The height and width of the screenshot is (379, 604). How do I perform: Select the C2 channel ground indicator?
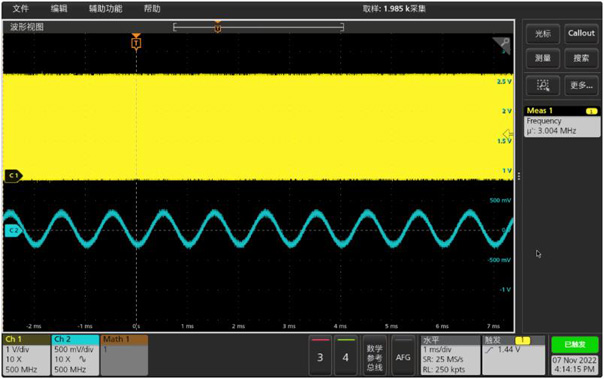pos(13,230)
